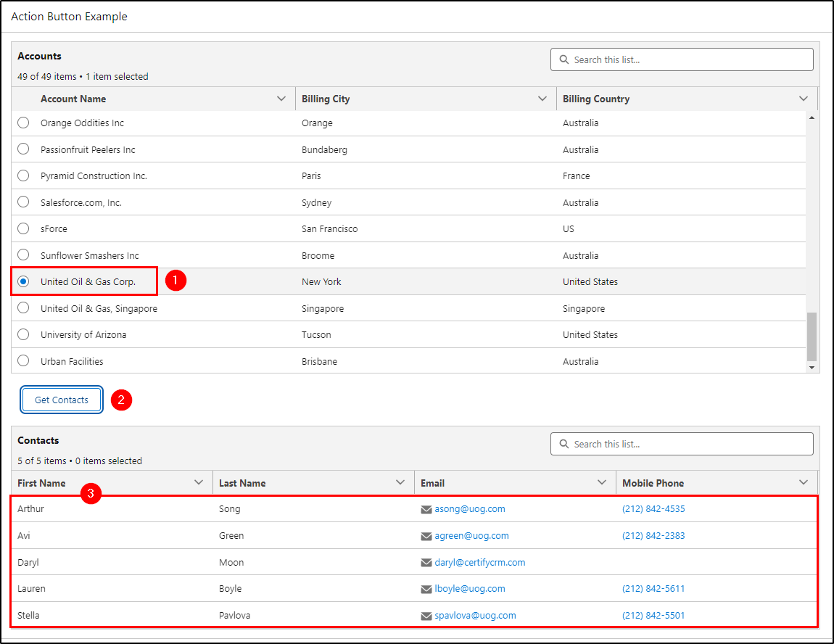The width and height of the screenshot is (834, 644).
Task: Click the Accounts search magnifier icon
Action: click(x=563, y=59)
